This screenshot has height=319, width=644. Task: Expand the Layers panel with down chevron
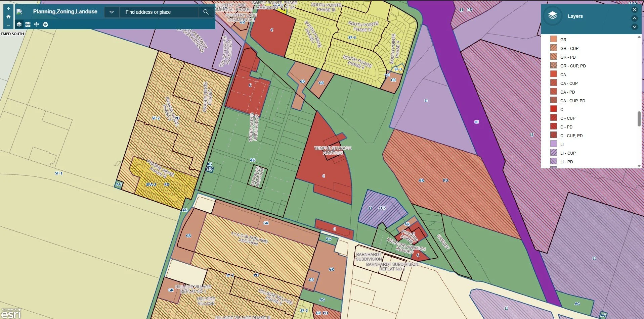635,27
